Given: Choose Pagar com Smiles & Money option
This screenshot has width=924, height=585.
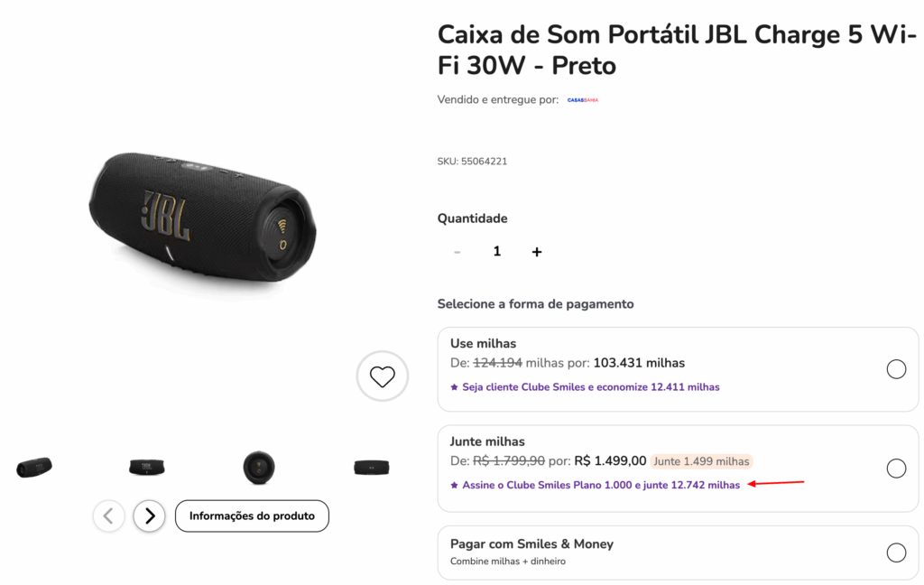Looking at the screenshot, I should (896, 552).
